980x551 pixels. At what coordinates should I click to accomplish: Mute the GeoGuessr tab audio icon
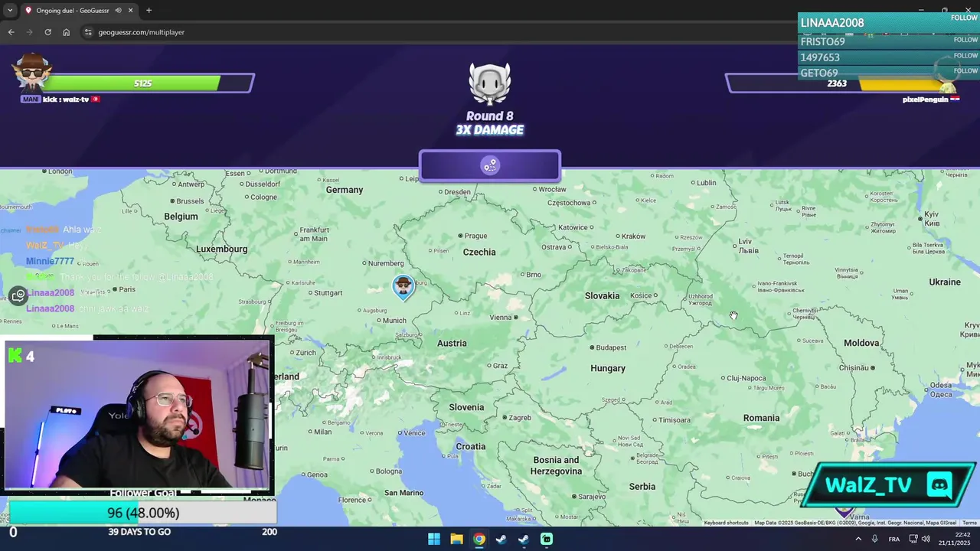point(118,11)
